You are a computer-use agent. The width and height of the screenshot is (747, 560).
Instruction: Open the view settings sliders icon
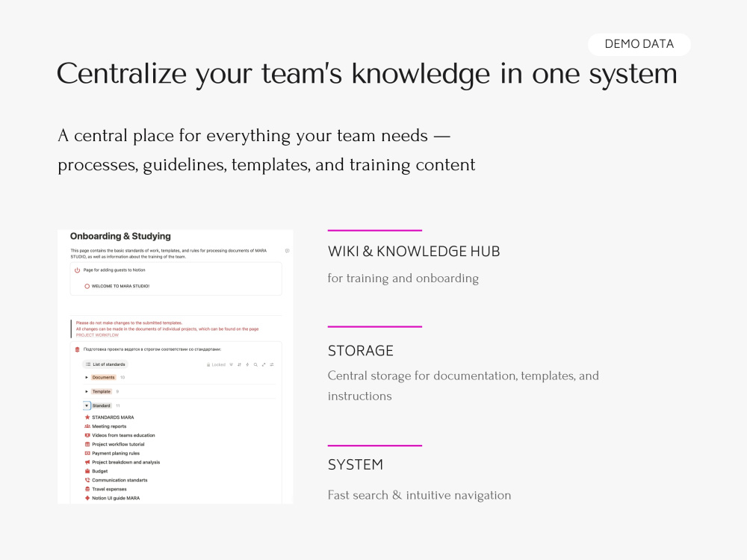(x=272, y=365)
